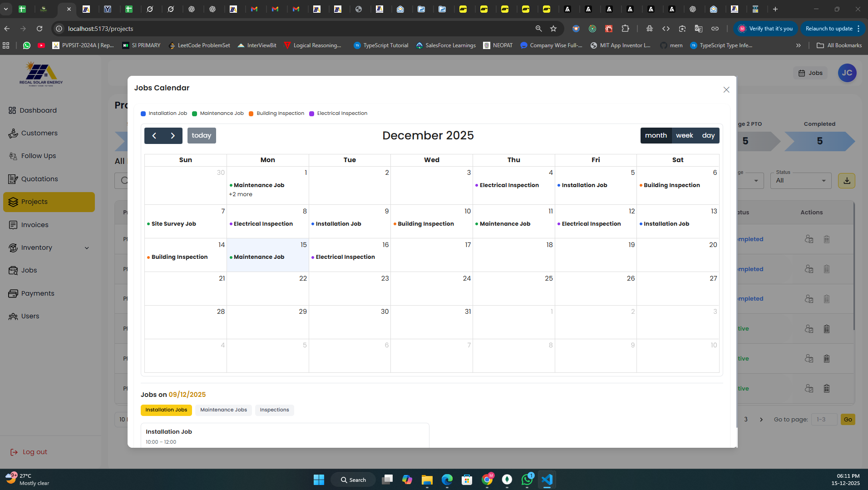
Task: Expand the Inventory sidebar submenu
Action: coord(87,248)
